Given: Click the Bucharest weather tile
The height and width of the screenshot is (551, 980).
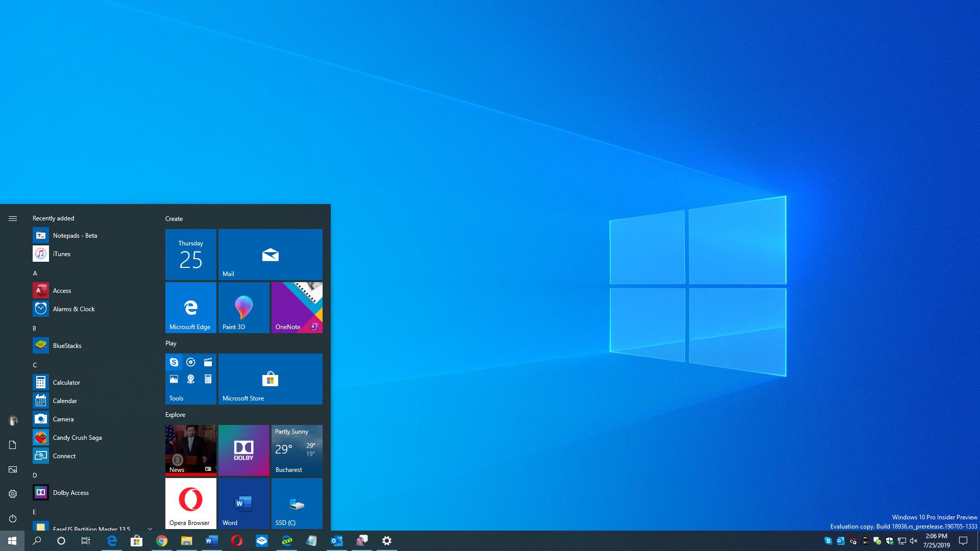Looking at the screenshot, I should (x=296, y=449).
